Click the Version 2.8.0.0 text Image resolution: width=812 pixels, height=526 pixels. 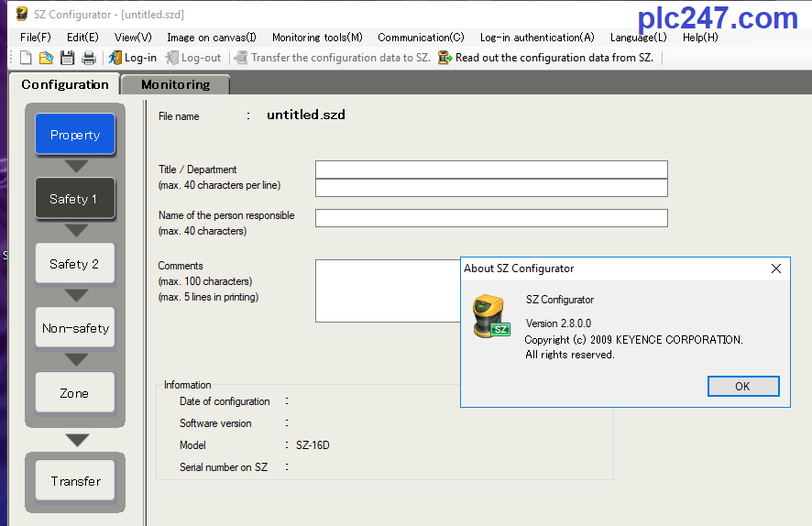tap(558, 323)
